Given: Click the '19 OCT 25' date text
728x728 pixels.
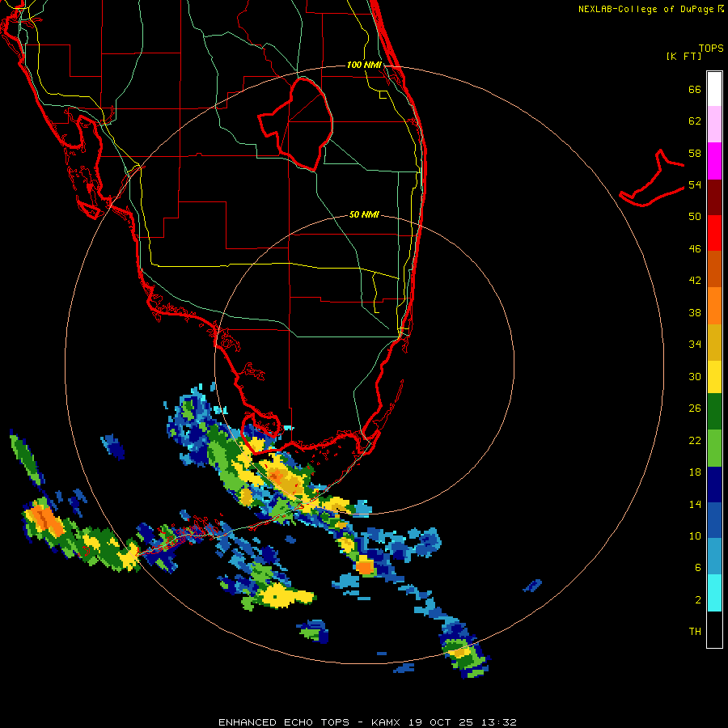Looking at the screenshot, I should coord(441,722).
